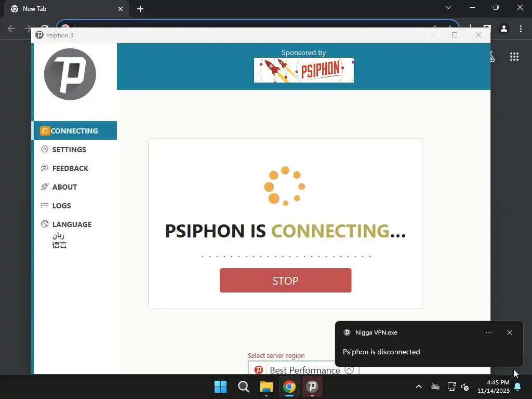The image size is (532, 399).
Task: Click the Sponsored by text
Action: click(303, 52)
